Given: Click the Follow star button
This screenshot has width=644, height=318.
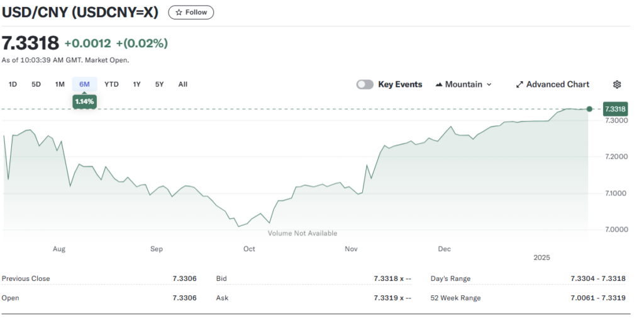Looking at the screenshot, I should point(191,12).
